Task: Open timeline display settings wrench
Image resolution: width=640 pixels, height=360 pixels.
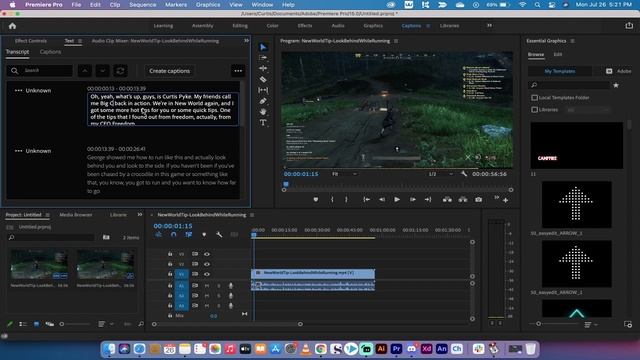Action: point(219,235)
